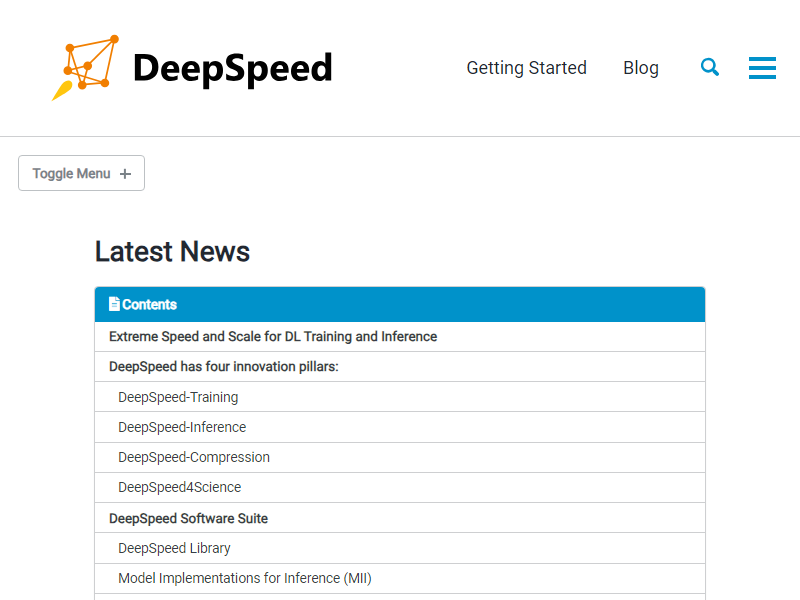Open the Getting Started page

[x=527, y=68]
